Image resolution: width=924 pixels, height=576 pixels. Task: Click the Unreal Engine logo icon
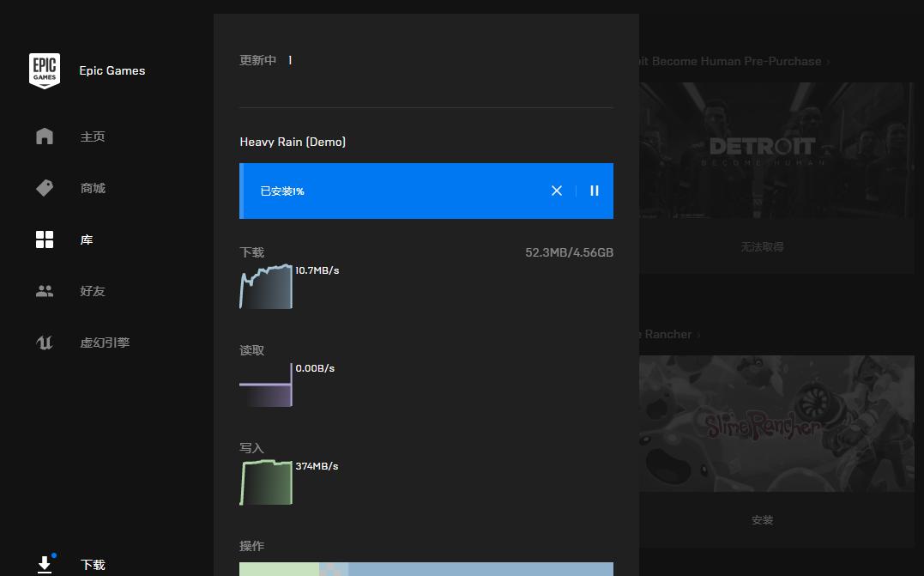45,343
